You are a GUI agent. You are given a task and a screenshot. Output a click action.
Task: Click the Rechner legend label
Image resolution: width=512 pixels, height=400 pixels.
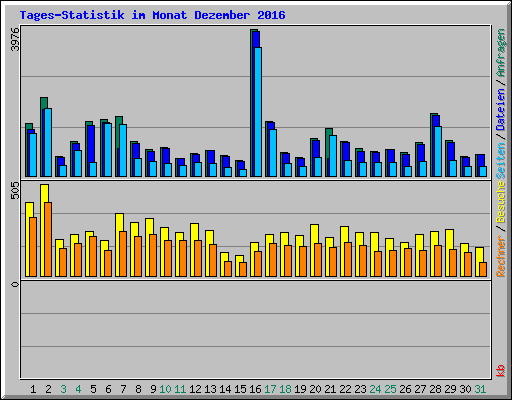click(x=501, y=256)
